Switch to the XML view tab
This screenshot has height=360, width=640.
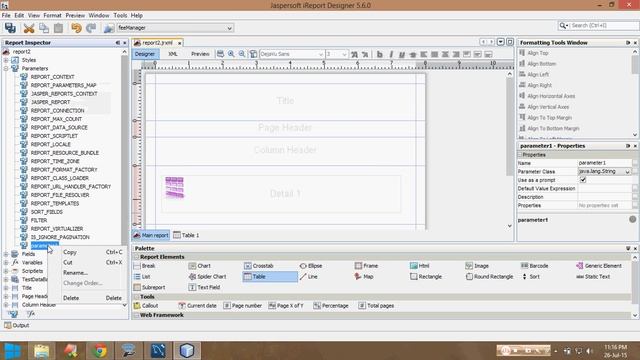[x=173, y=54]
